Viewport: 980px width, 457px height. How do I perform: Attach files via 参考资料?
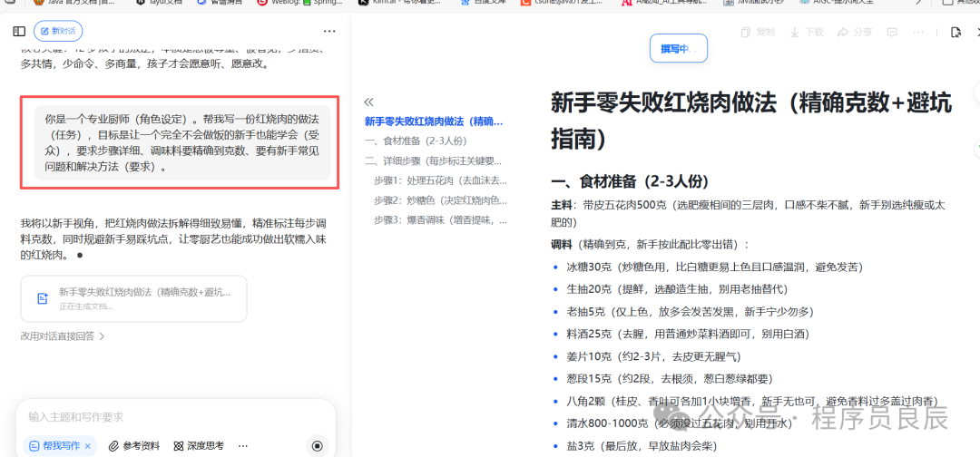point(134,446)
